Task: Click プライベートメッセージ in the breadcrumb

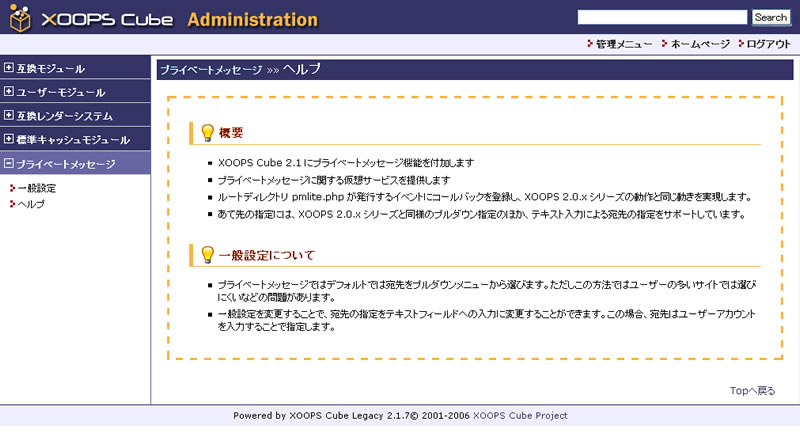Action: (x=211, y=70)
